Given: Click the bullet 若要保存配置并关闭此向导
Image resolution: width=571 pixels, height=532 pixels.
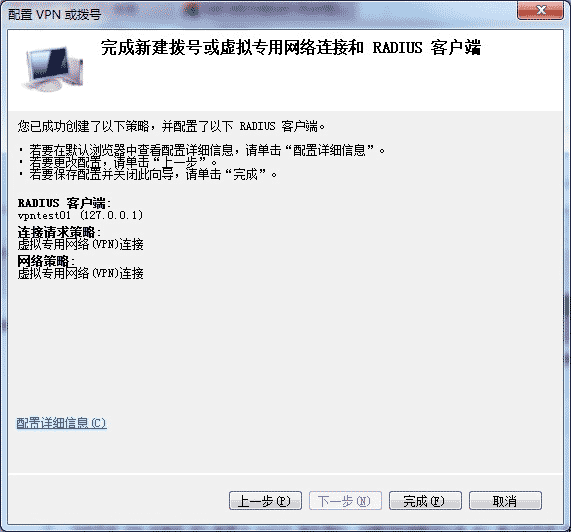Looking at the screenshot, I should (147, 174).
